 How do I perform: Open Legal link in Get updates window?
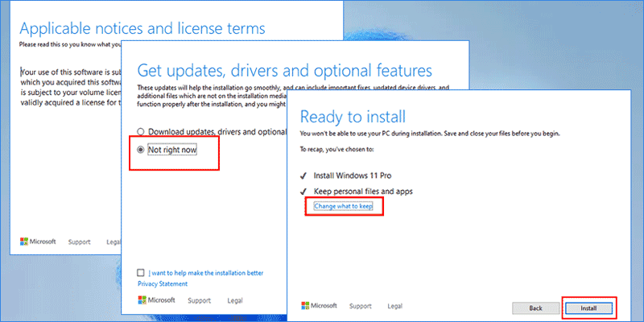pyautogui.click(x=235, y=300)
